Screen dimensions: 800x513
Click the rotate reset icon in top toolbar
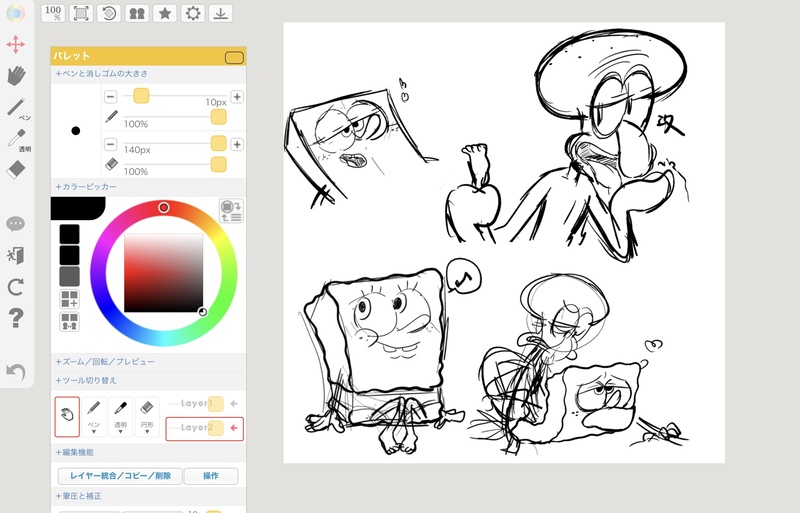[109, 13]
